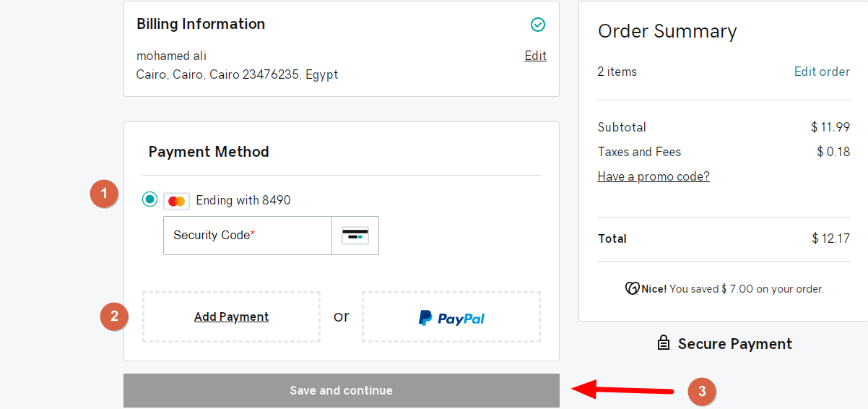Click the Total amount $ 12.17

830,238
